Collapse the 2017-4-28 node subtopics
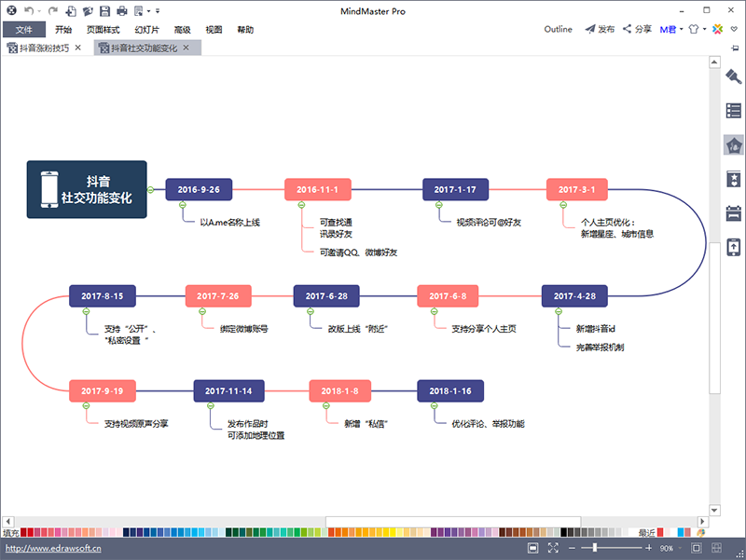The width and height of the screenshot is (746, 560). (559, 311)
